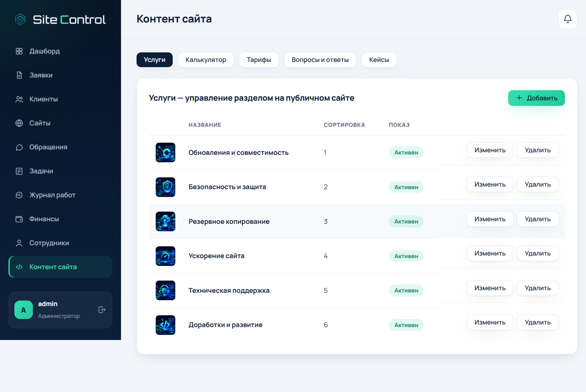This screenshot has width=586, height=392.
Task: Click the Финансы wallet icon
Action: click(x=19, y=219)
